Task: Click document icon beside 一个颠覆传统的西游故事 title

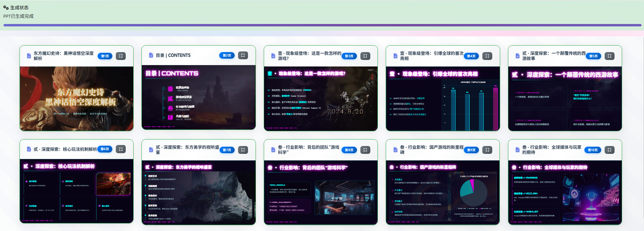Action: coord(518,56)
